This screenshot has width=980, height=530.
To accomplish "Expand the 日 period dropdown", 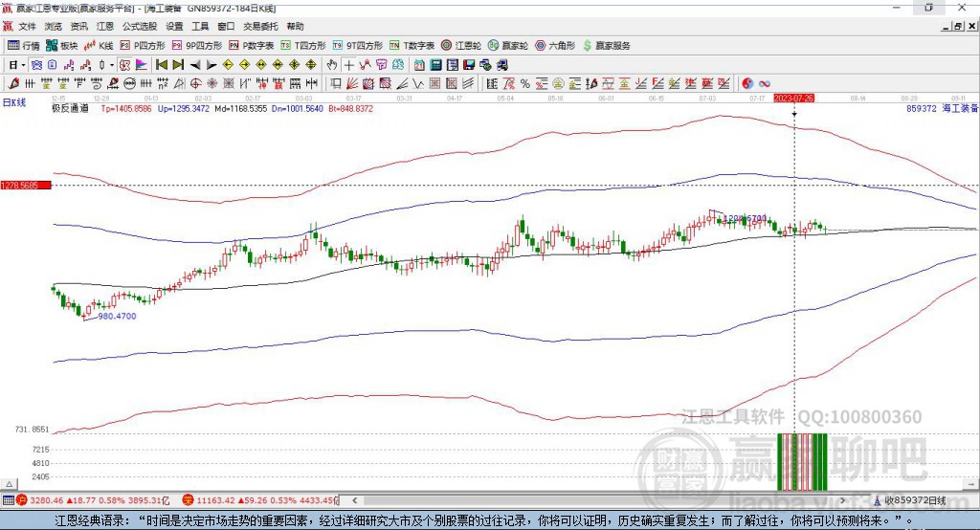I will point(24,65).
